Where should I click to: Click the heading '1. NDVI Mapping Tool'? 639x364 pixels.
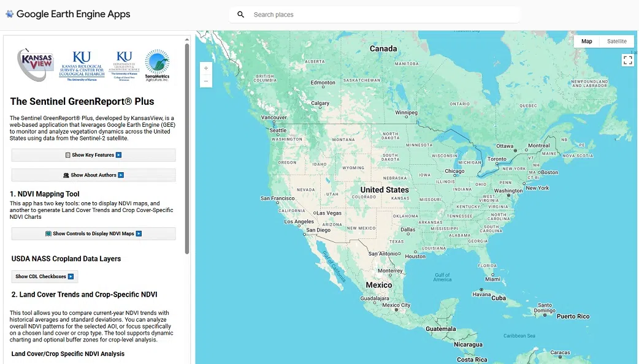click(44, 194)
